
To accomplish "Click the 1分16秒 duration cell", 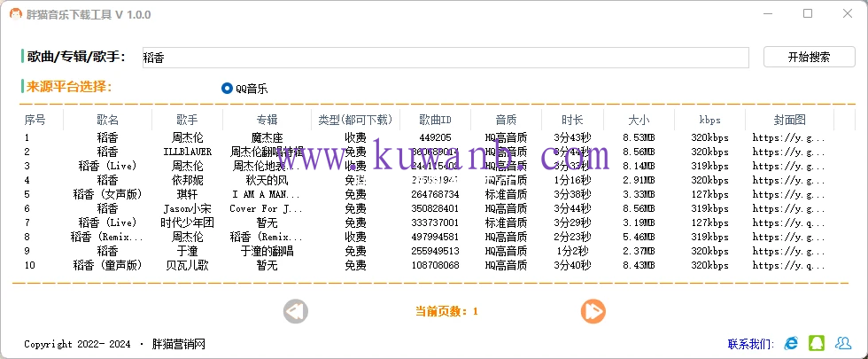I will click(572, 180).
